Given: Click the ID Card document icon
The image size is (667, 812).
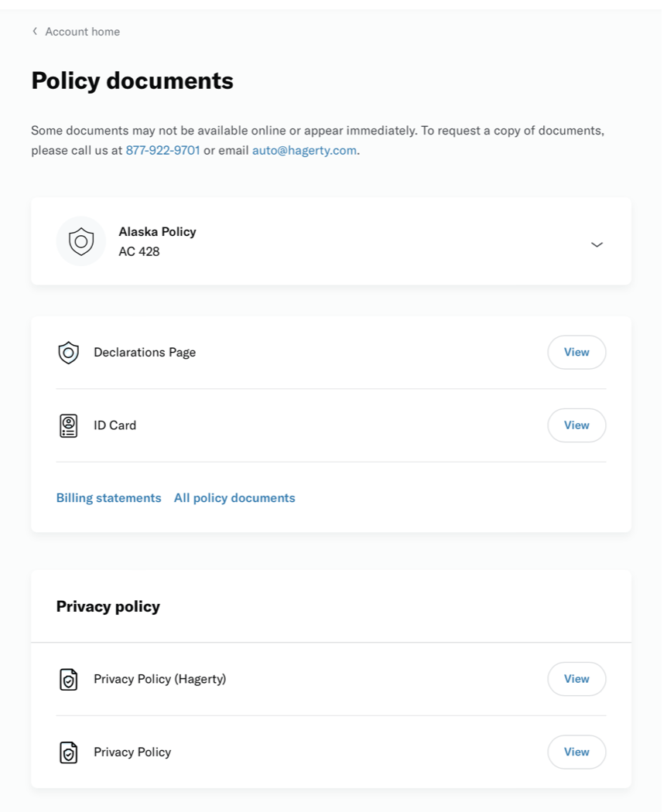Looking at the screenshot, I should click(68, 425).
